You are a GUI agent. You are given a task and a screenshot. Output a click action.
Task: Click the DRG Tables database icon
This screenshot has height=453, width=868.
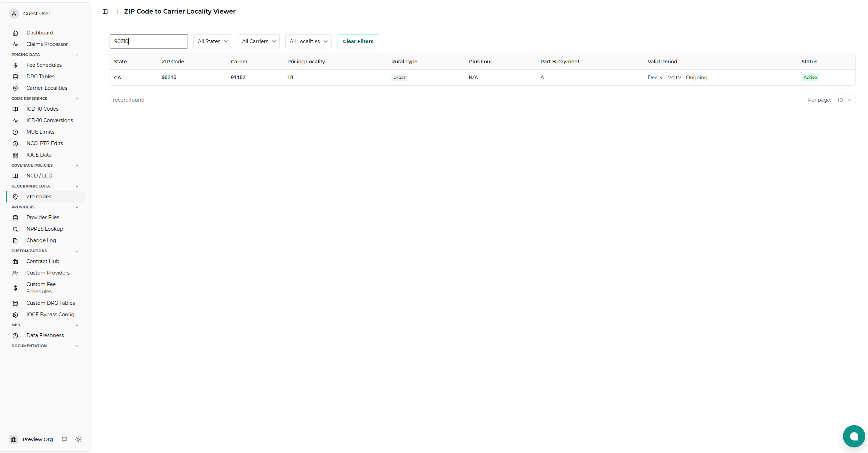15,77
